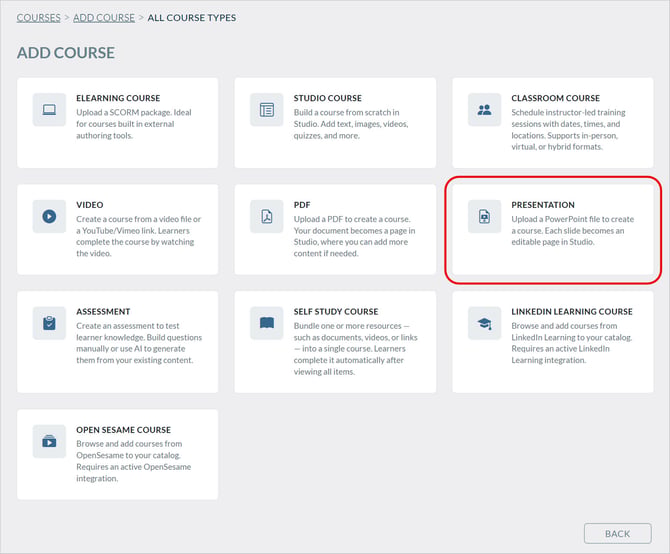
Task: Click 'Upload a SCORM package' description
Action: [x=134, y=124]
